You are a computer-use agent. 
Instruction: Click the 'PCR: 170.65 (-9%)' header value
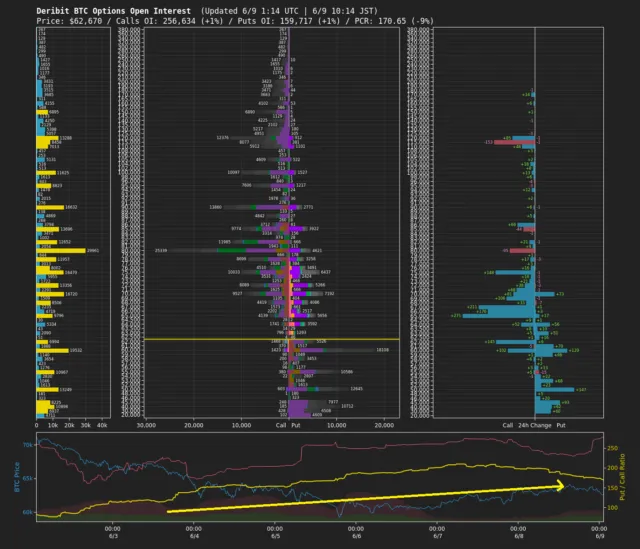[394, 21]
